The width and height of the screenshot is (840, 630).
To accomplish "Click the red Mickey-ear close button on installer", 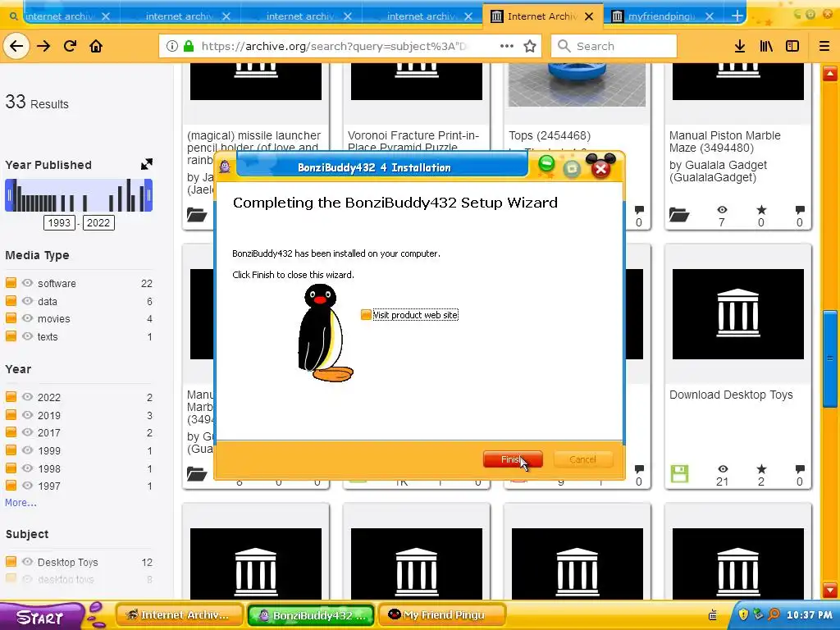I will pos(600,167).
